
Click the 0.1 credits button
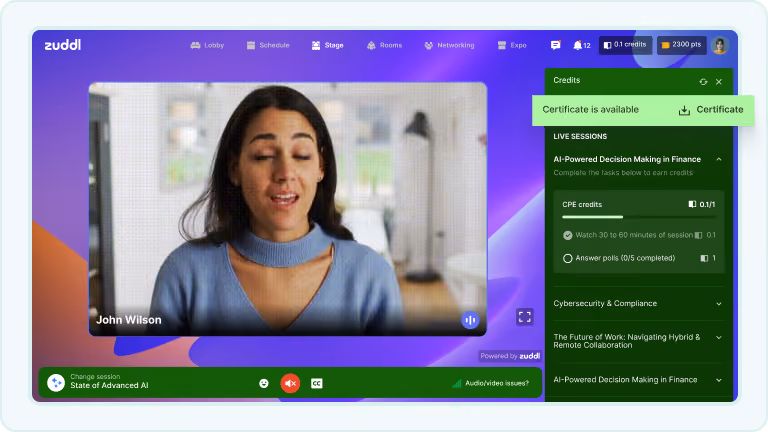point(625,45)
